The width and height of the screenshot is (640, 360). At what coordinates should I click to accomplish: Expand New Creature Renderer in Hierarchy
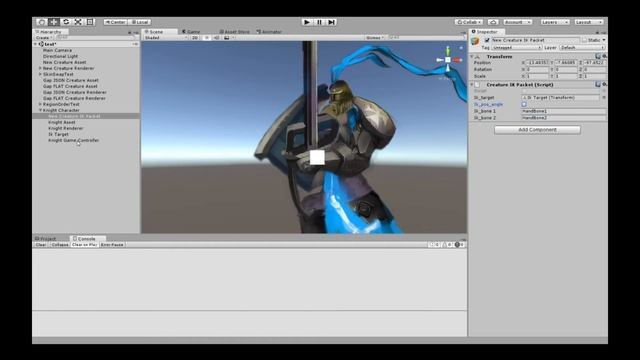coord(40,68)
